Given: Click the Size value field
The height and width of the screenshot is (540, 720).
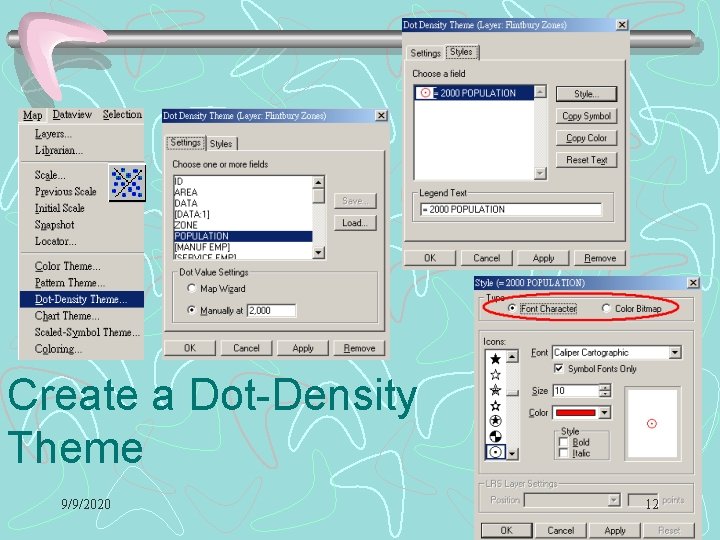Looking at the screenshot, I should pos(576,391).
